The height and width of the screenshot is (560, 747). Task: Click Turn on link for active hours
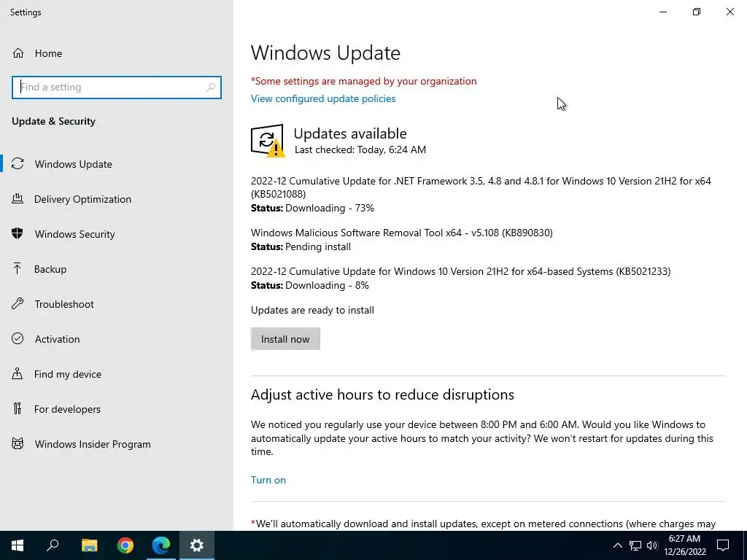click(268, 480)
